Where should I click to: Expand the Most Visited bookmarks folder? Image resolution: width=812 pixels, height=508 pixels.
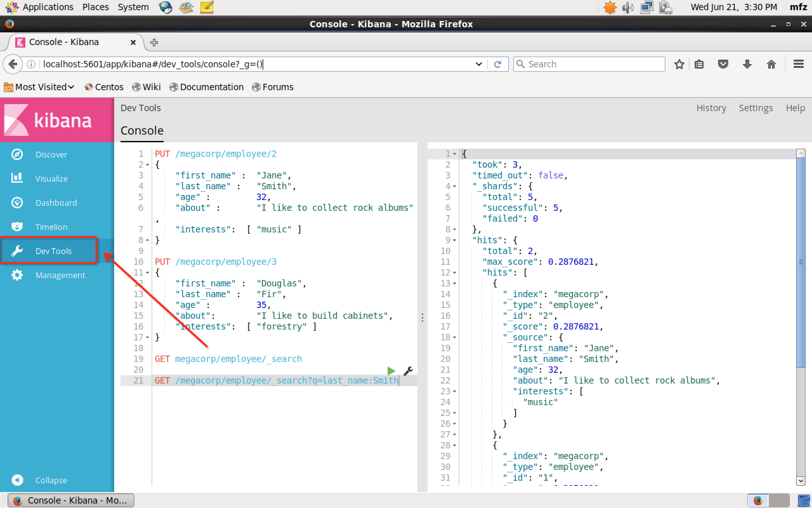[x=39, y=87]
